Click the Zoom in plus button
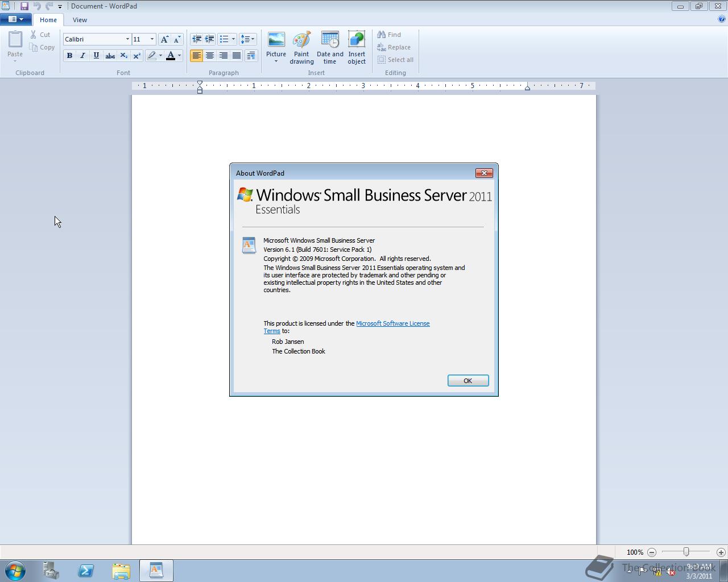The height and width of the screenshot is (582, 728). point(721,552)
